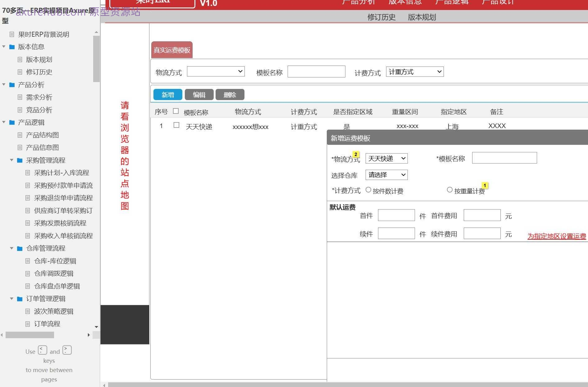Collapse the 产品逻辑 tree node
The width and height of the screenshot is (588, 387).
coord(4,122)
